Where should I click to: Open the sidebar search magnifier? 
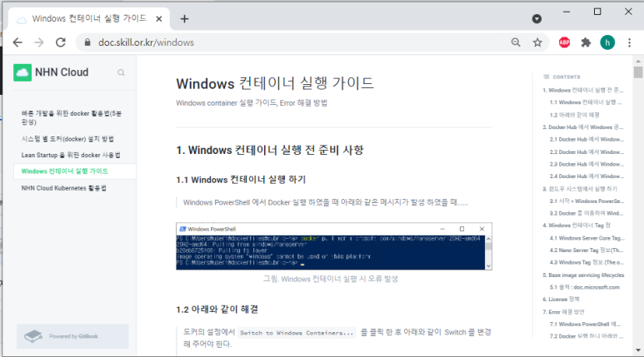pos(121,72)
